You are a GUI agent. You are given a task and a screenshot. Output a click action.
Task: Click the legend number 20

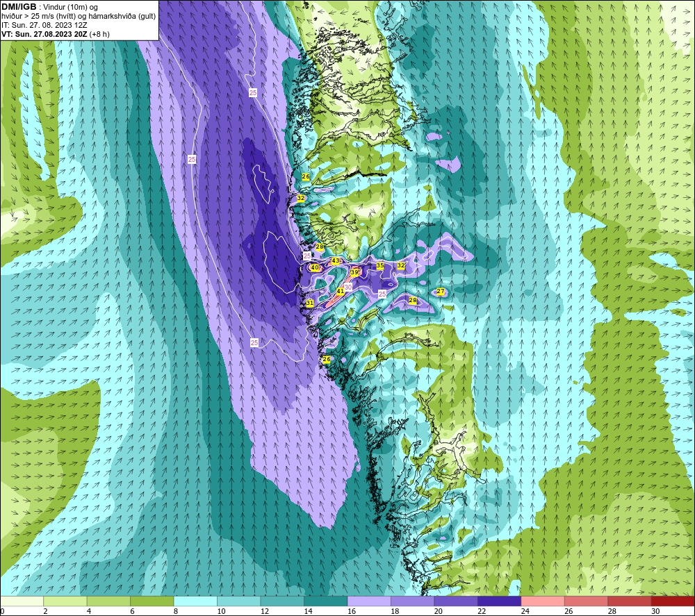click(439, 611)
